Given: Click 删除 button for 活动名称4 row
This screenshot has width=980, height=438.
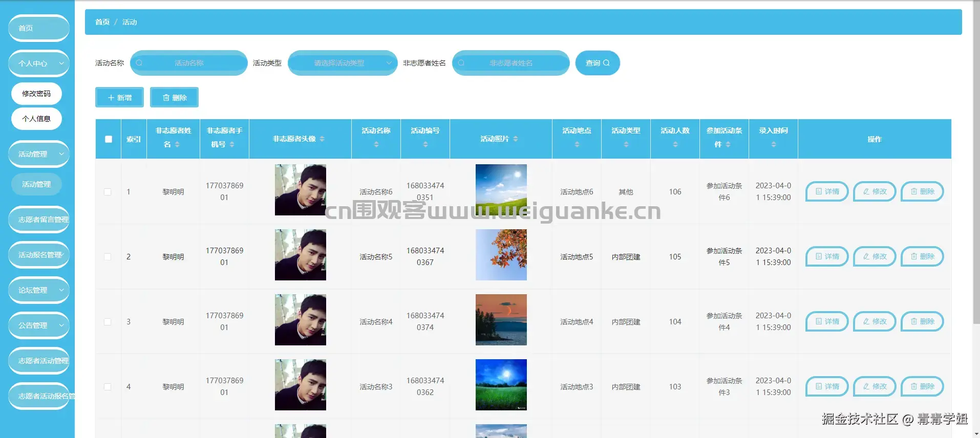Looking at the screenshot, I should (922, 321).
